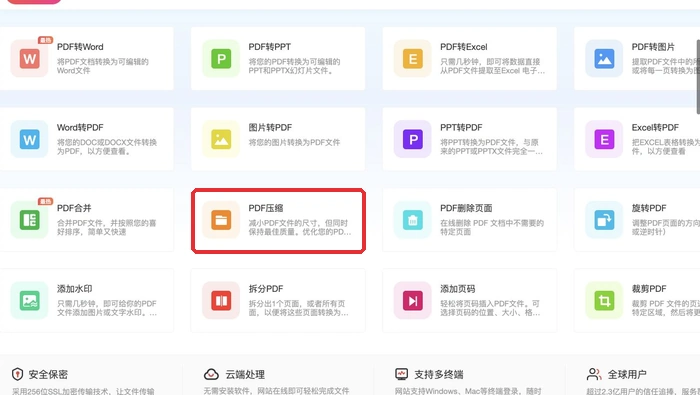Click the PDF转图片 blue picture icon
The width and height of the screenshot is (700, 395).
[x=604, y=58]
